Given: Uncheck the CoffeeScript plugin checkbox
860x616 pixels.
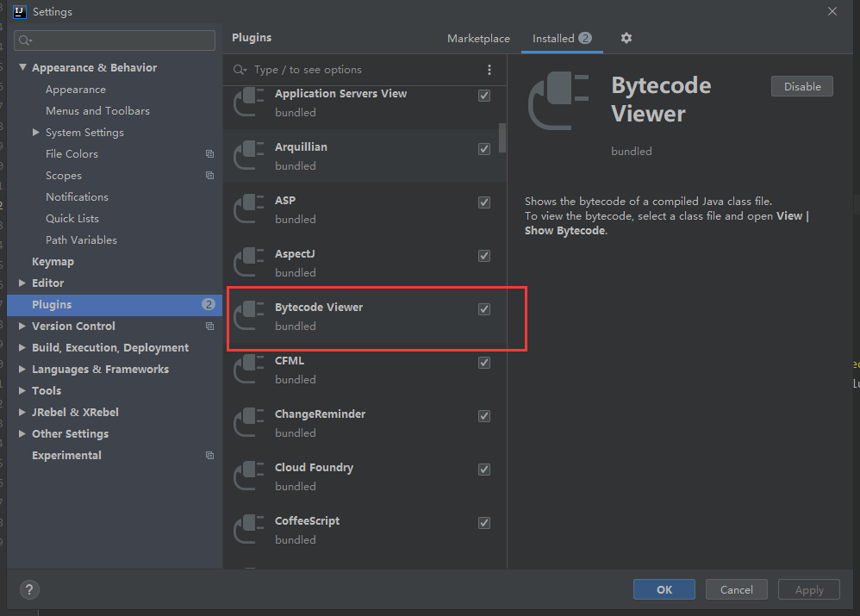Looking at the screenshot, I should click(484, 523).
